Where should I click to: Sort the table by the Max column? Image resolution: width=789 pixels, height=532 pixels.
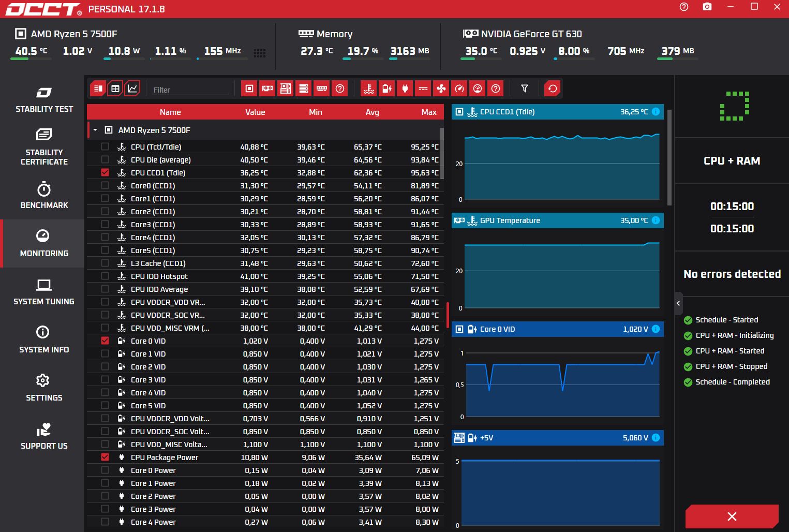click(429, 112)
